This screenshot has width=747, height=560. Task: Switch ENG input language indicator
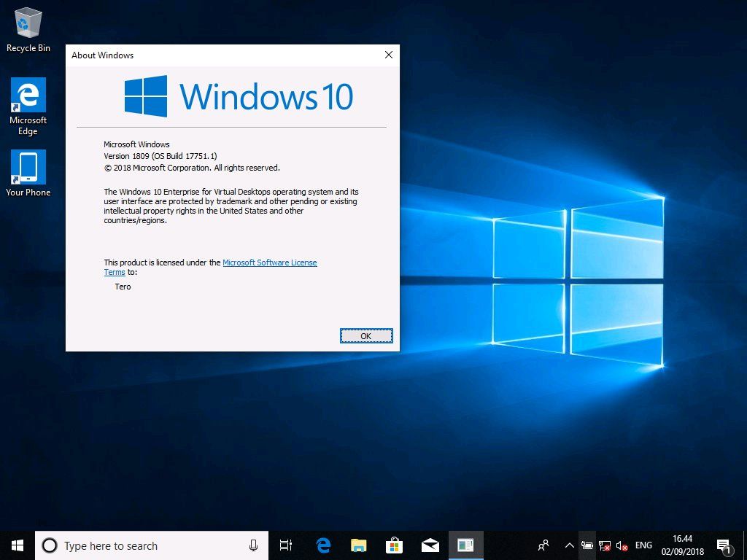pos(643,545)
